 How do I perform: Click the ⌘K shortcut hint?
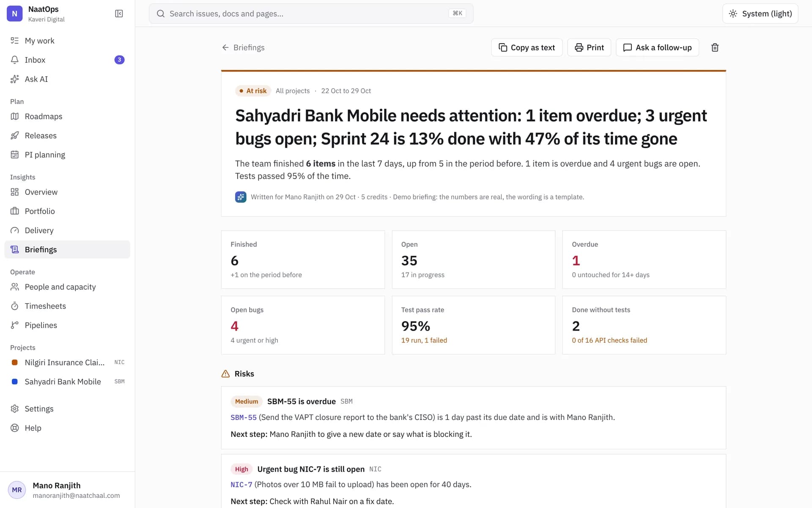pos(457,14)
